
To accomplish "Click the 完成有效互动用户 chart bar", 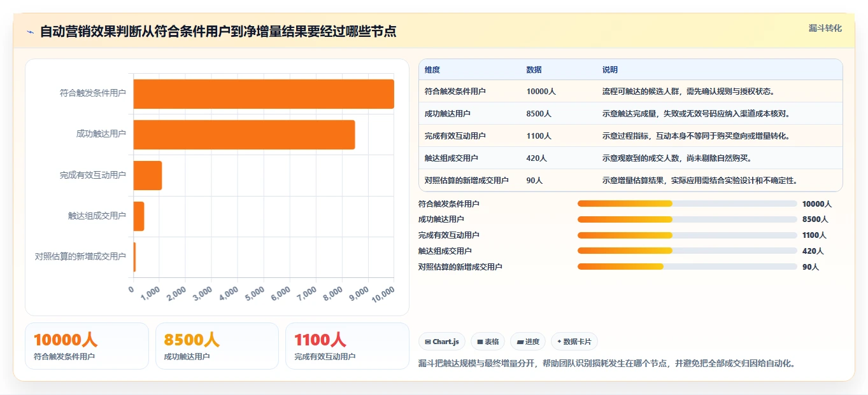I will 148,176.
